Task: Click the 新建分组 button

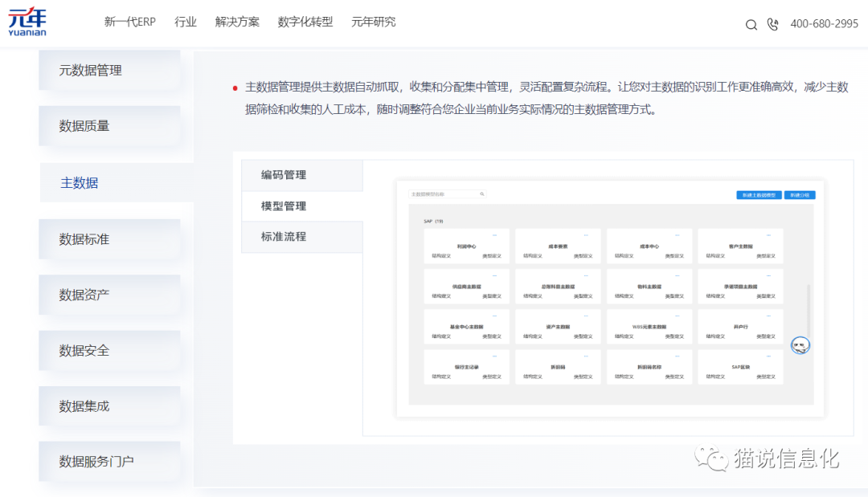Action: (x=800, y=195)
